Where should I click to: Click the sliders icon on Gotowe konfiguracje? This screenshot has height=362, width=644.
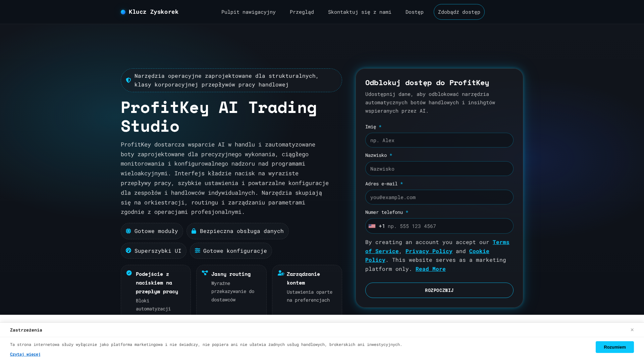point(198,250)
